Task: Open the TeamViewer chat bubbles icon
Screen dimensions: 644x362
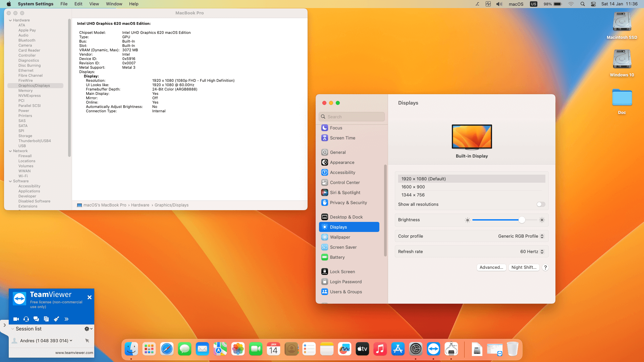Action: pos(36,319)
